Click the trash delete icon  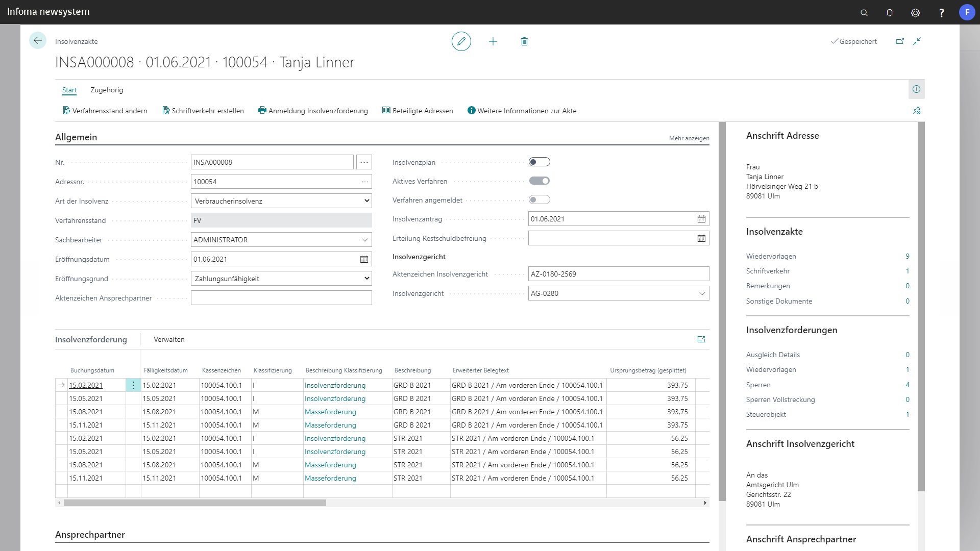click(524, 41)
